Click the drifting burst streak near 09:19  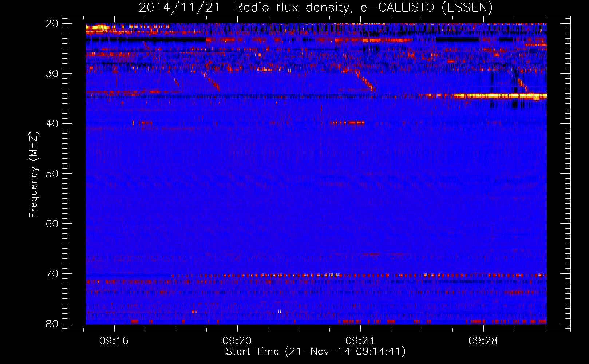tap(211, 81)
